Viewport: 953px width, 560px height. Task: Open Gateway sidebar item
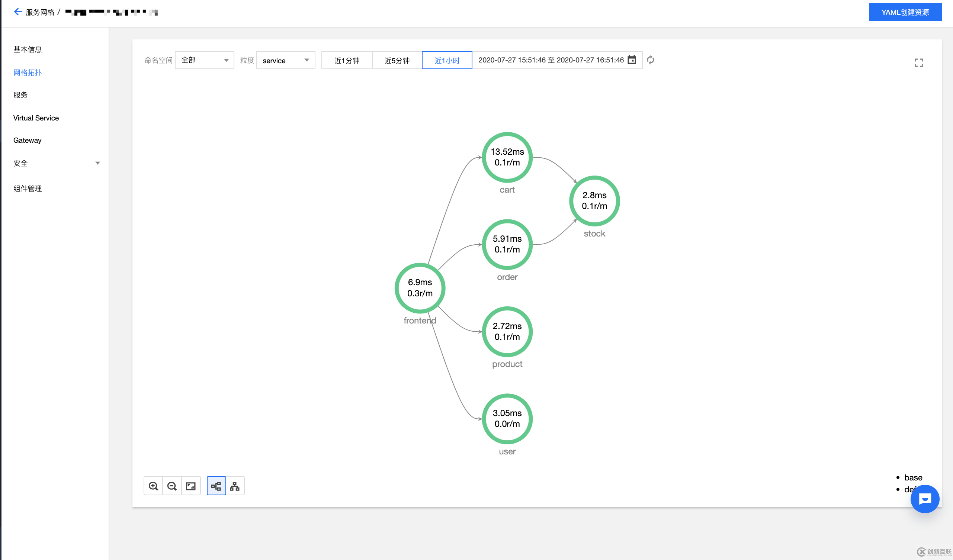click(x=27, y=140)
